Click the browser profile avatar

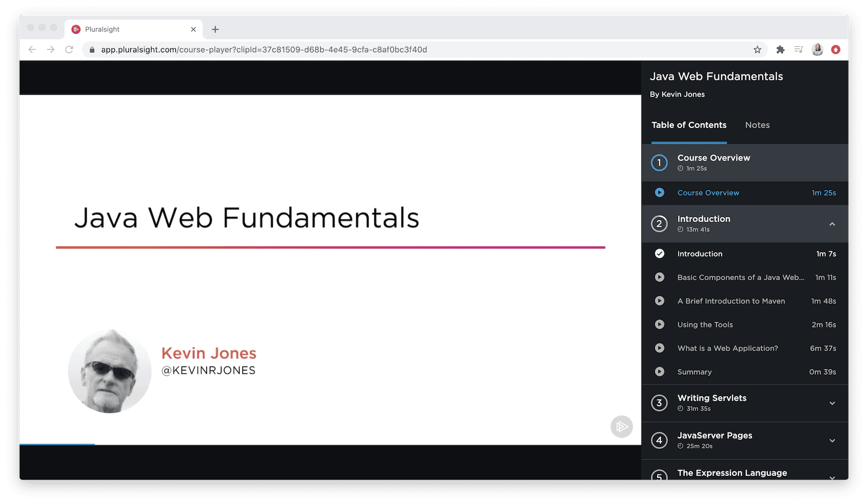point(817,50)
